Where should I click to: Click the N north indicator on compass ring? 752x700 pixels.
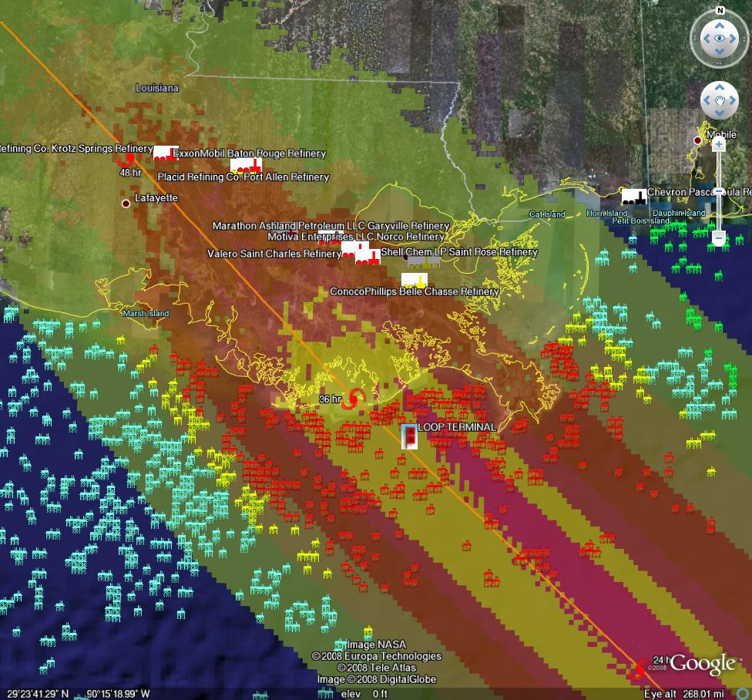(720, 10)
